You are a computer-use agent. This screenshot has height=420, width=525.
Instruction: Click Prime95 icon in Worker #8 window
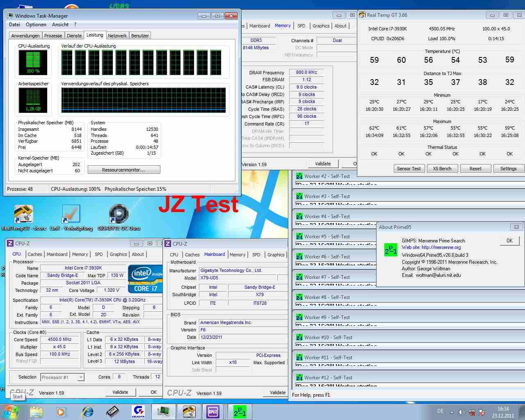pos(299,297)
